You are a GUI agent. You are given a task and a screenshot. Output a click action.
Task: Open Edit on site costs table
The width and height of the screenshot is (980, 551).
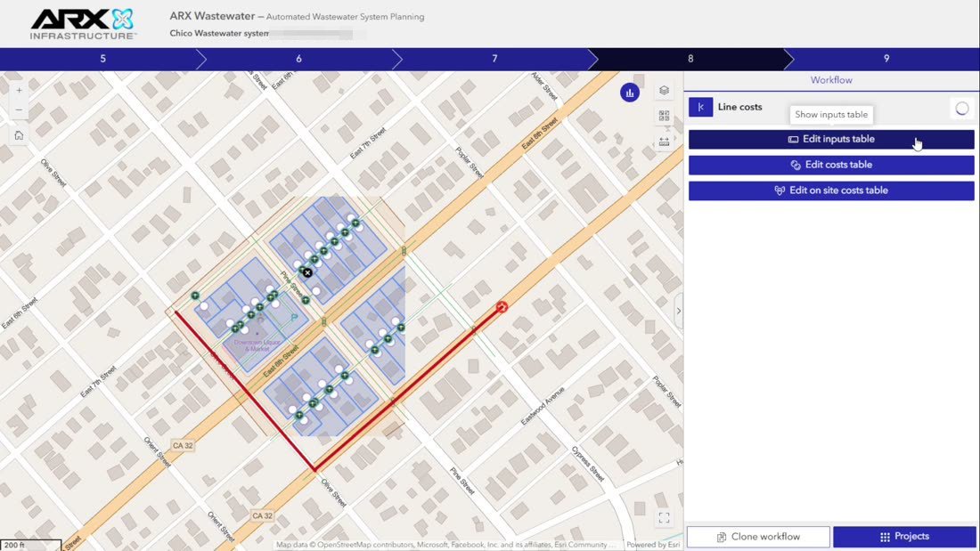pos(831,190)
